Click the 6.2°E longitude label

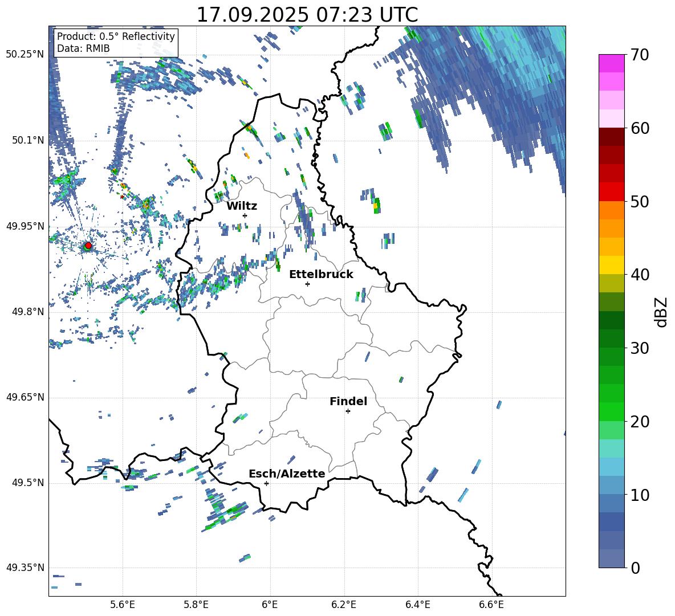point(344,605)
